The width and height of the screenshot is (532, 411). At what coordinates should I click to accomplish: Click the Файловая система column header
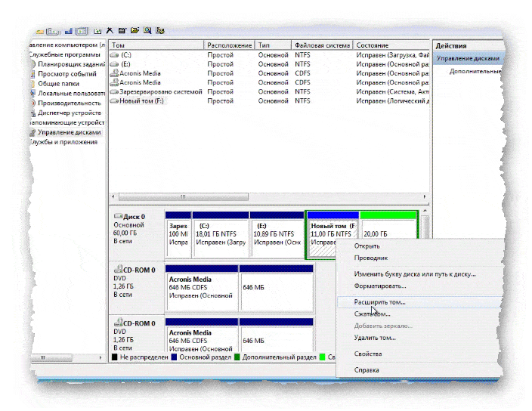click(322, 45)
